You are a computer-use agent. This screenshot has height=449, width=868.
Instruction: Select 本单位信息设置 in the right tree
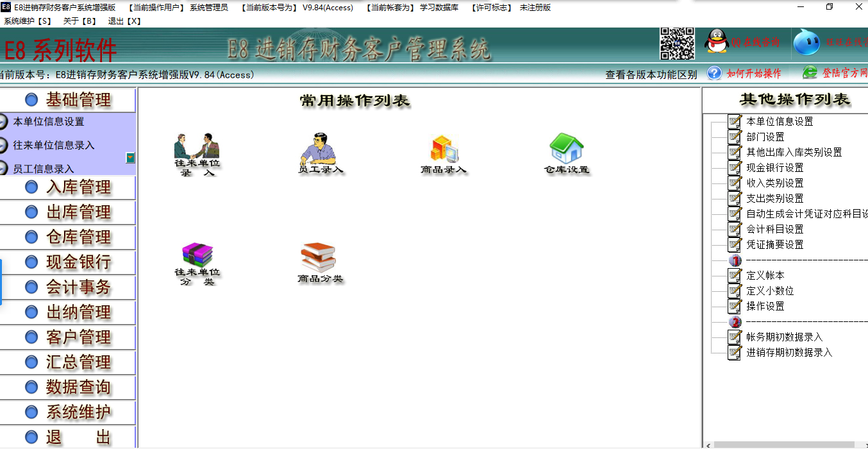click(x=780, y=121)
